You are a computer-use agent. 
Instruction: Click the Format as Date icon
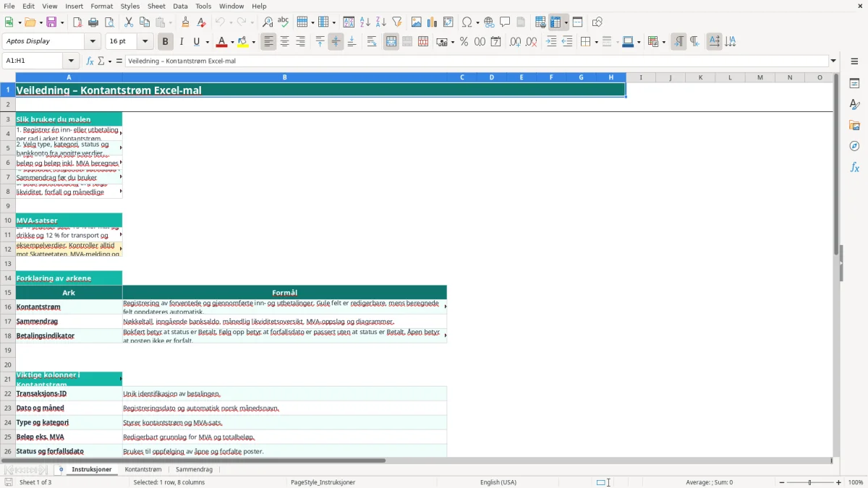(495, 42)
